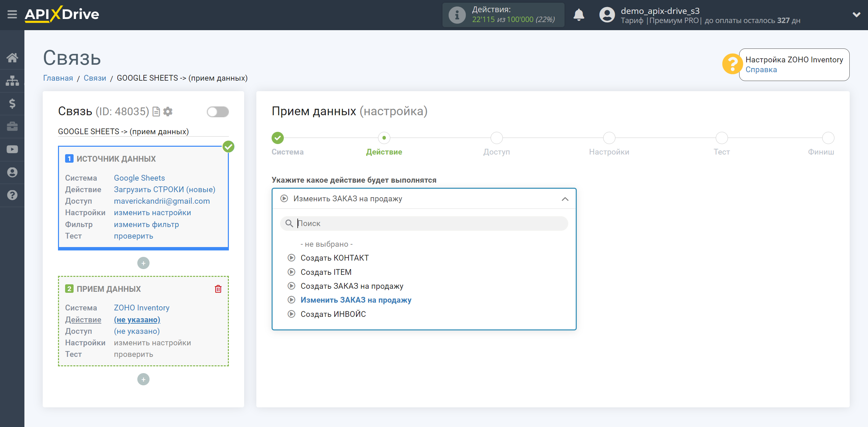Click the Поиск search field
The height and width of the screenshot is (427, 868).
pyautogui.click(x=424, y=224)
